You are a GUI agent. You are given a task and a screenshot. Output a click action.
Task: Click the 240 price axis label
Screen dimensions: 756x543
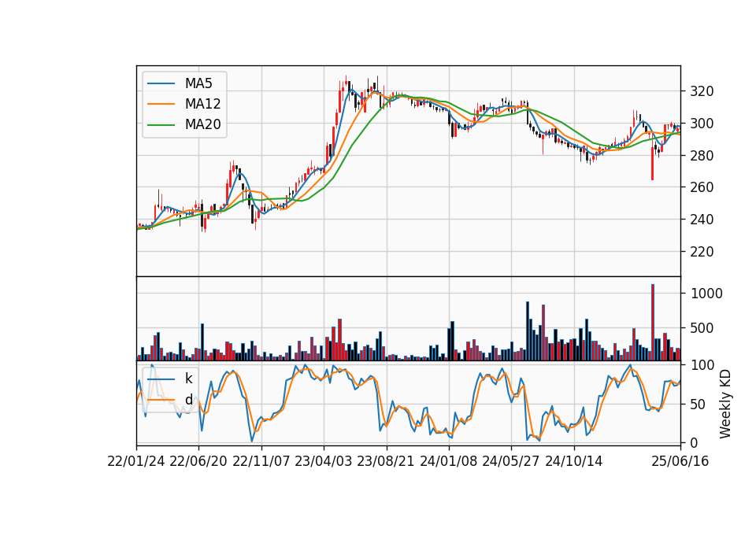702,220
